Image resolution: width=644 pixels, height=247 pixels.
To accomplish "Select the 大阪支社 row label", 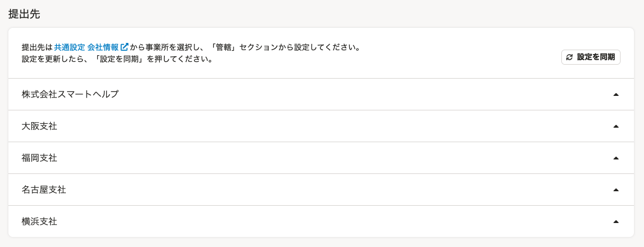I will [x=39, y=127].
